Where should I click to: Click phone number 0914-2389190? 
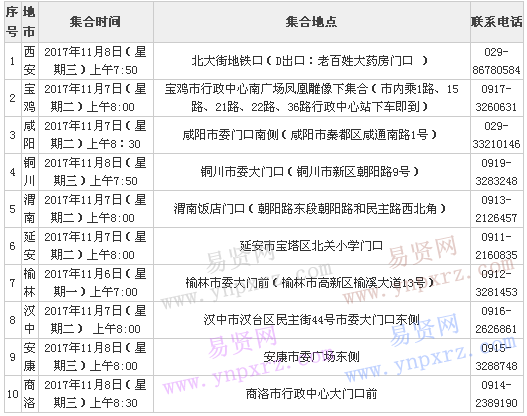[496, 393]
